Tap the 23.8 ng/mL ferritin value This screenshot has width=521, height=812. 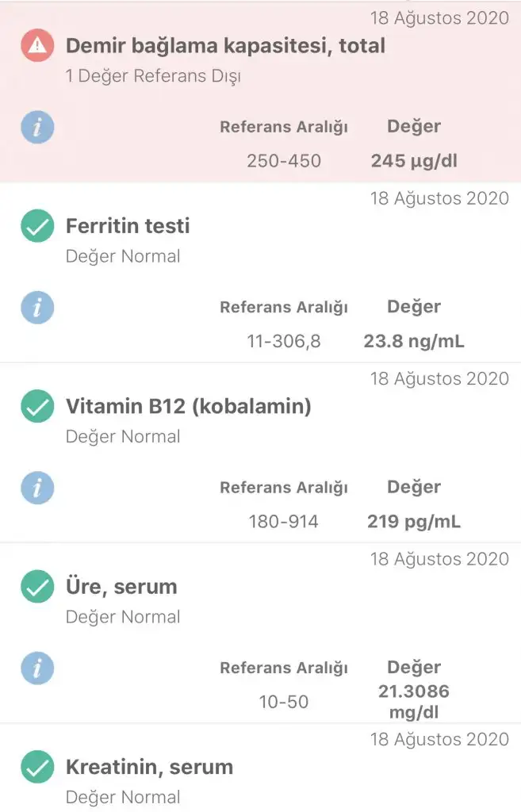[x=414, y=342]
